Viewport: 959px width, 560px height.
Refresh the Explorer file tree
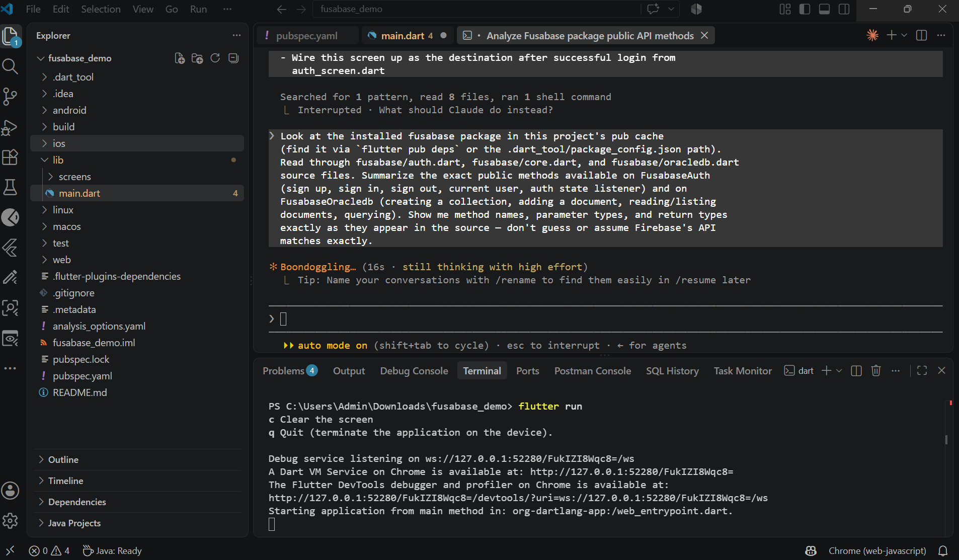215,58
